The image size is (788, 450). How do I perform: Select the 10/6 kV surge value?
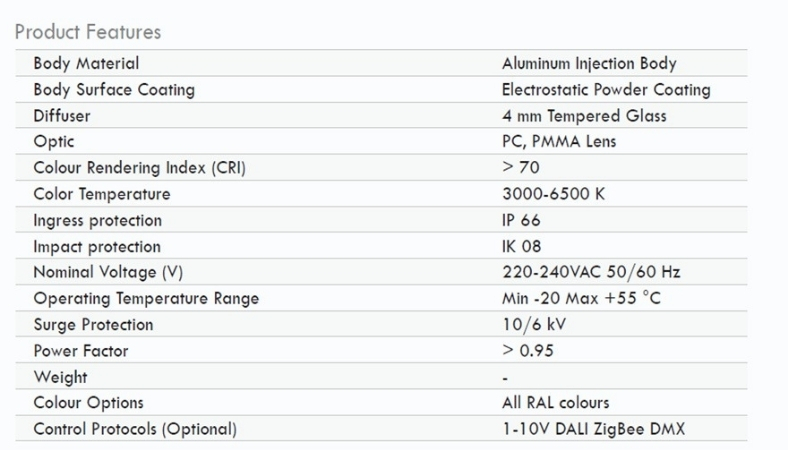[x=535, y=325]
